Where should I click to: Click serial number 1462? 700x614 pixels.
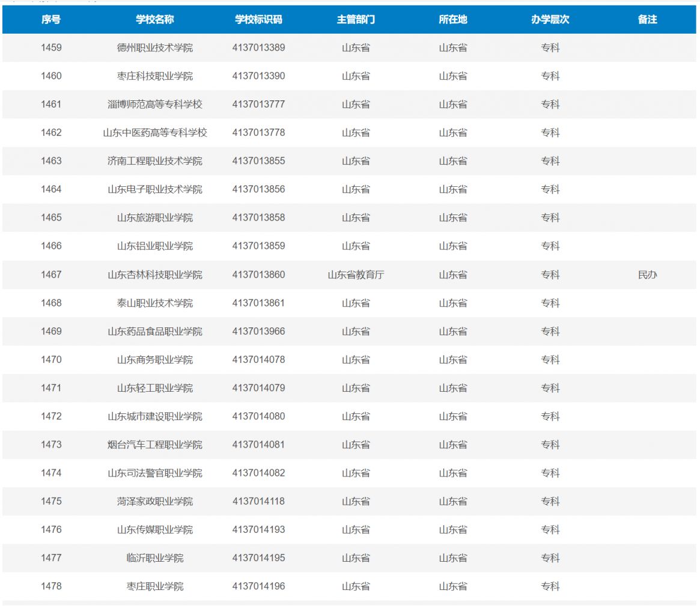click(51, 133)
